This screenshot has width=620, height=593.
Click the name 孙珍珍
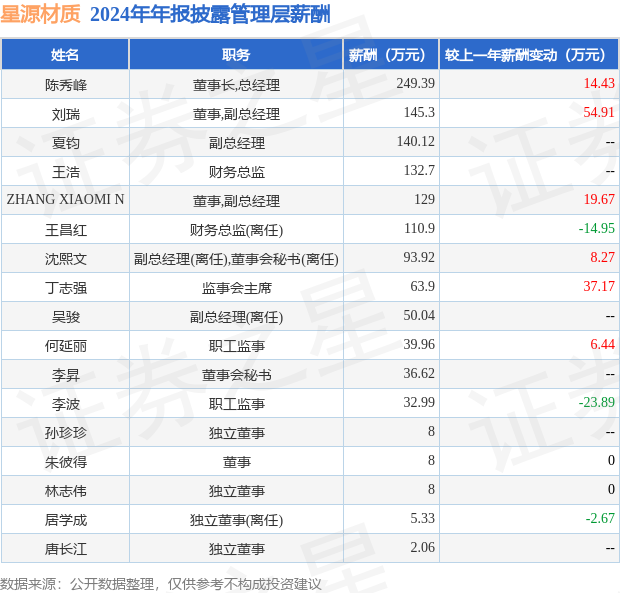pyautogui.click(x=66, y=433)
